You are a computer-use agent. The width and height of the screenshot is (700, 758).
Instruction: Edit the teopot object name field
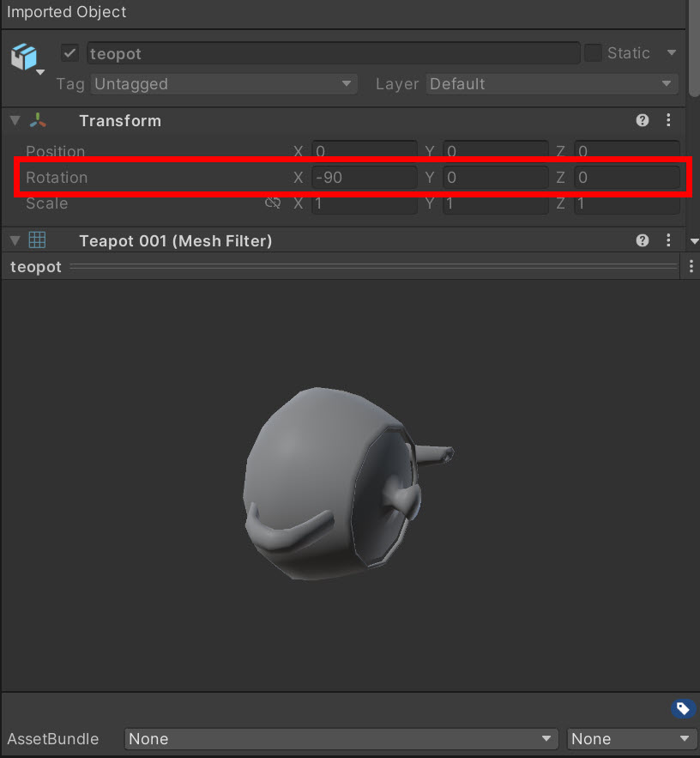(x=334, y=53)
